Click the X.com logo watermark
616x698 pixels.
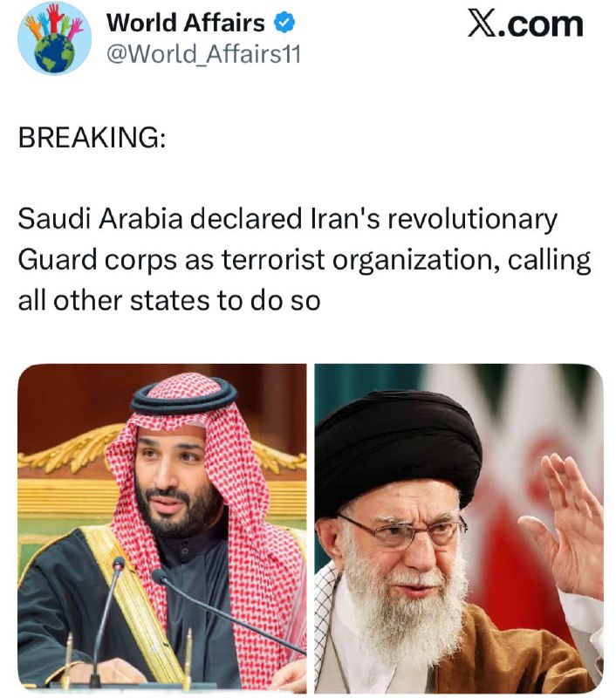[x=525, y=24]
